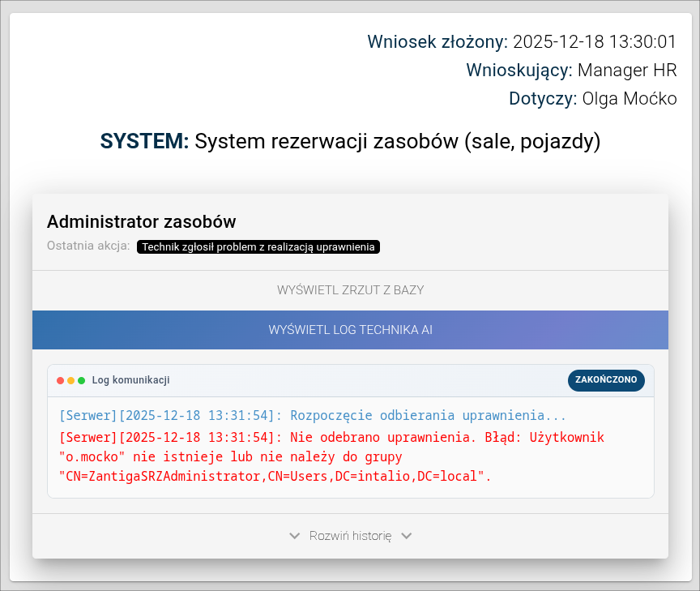Image resolution: width=700 pixels, height=591 pixels.
Task: Click the Technik zgłosił problem badge
Action: click(258, 246)
